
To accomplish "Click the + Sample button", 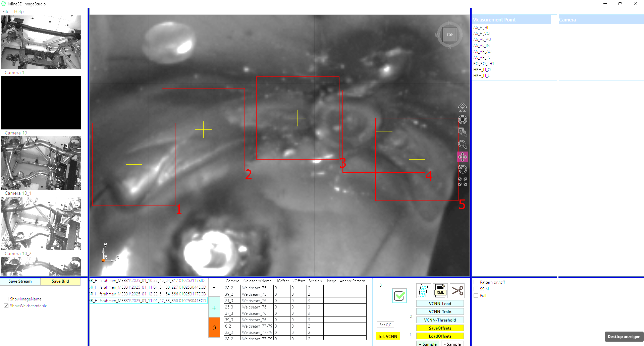I will tap(428, 344).
